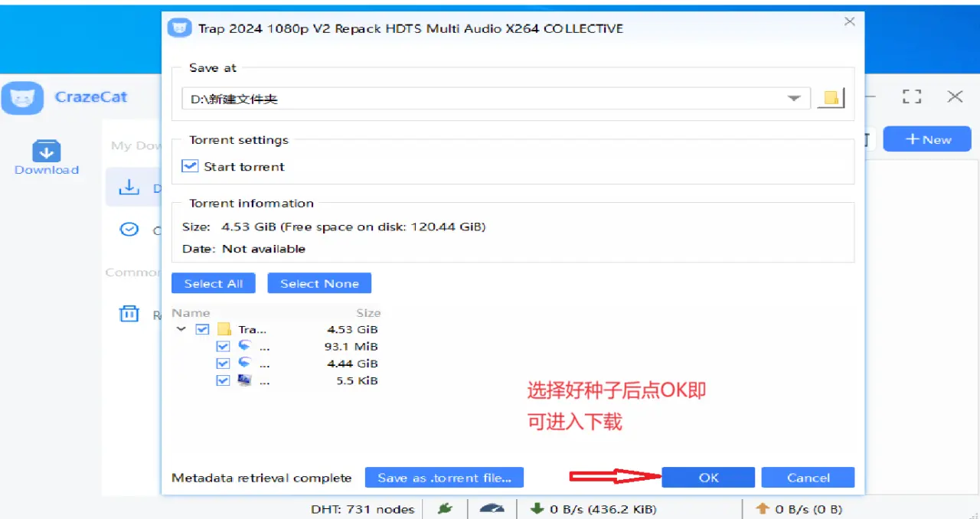Sort files by Size column header
Viewport: 980px width, 519px height.
(368, 312)
